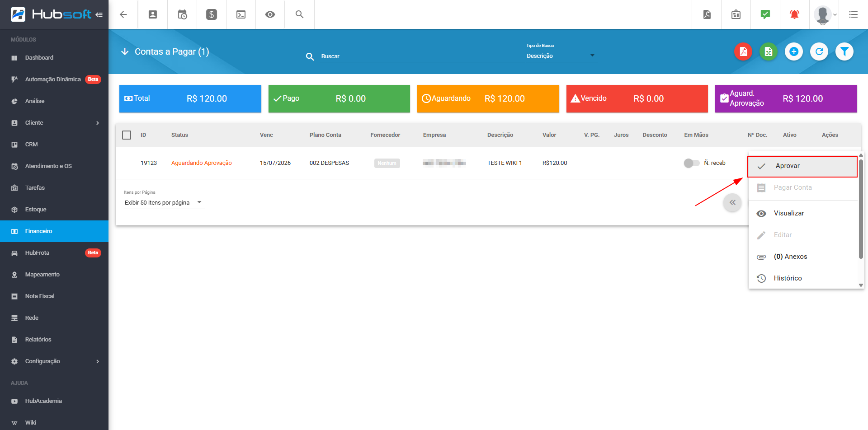The height and width of the screenshot is (430, 868).
Task: Open the Financeiro module
Action: 54,231
